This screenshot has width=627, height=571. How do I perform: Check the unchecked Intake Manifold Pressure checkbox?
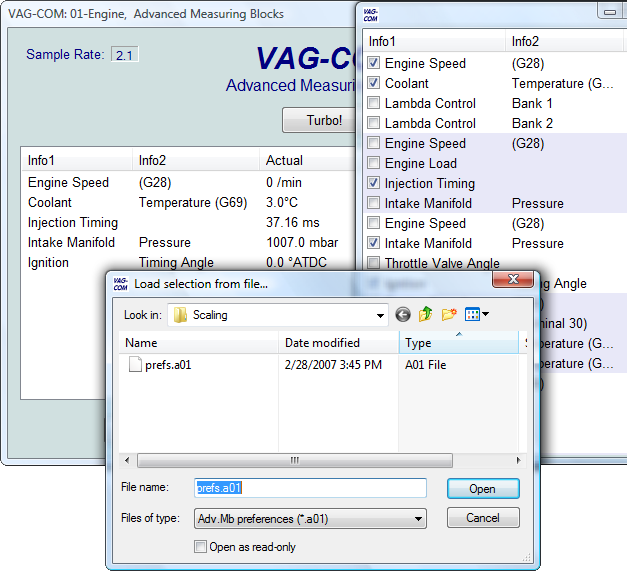point(373,203)
